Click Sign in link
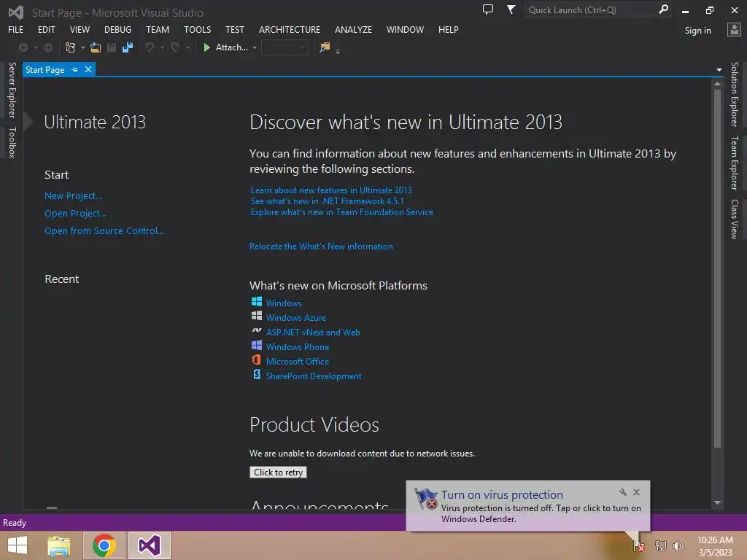Viewport: 747px width, 560px height. (x=697, y=31)
